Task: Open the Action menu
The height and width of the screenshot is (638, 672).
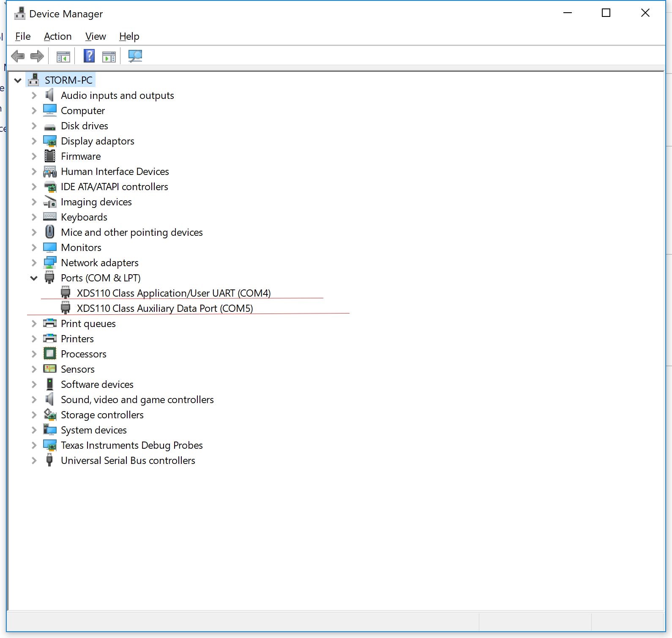Action: 58,36
